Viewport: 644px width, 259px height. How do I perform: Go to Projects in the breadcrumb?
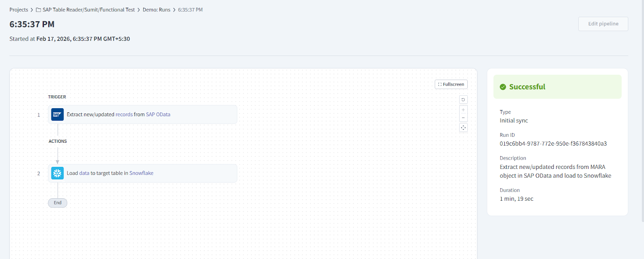pyautogui.click(x=19, y=10)
